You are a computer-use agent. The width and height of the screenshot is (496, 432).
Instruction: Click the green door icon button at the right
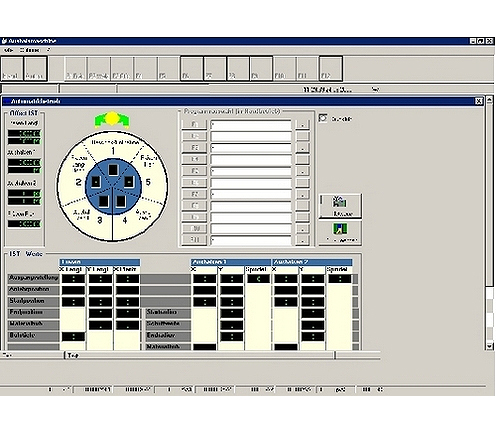[x=340, y=233]
